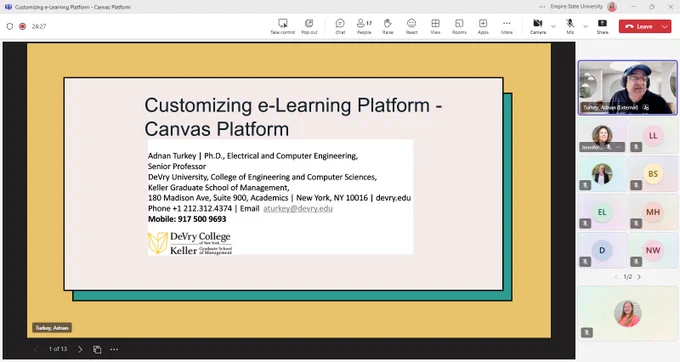The height and width of the screenshot is (362, 680).
Task: Click the aturkey@devry.edu email link
Action: pos(298,209)
